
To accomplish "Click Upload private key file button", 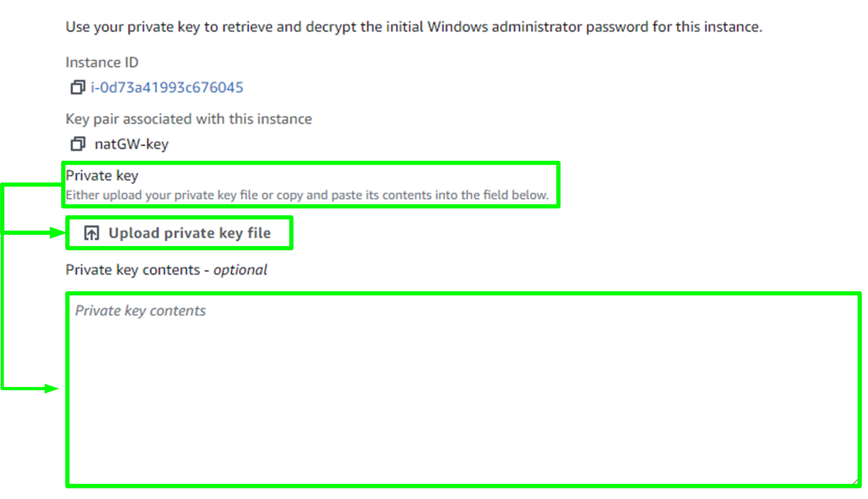I will pyautogui.click(x=179, y=233).
